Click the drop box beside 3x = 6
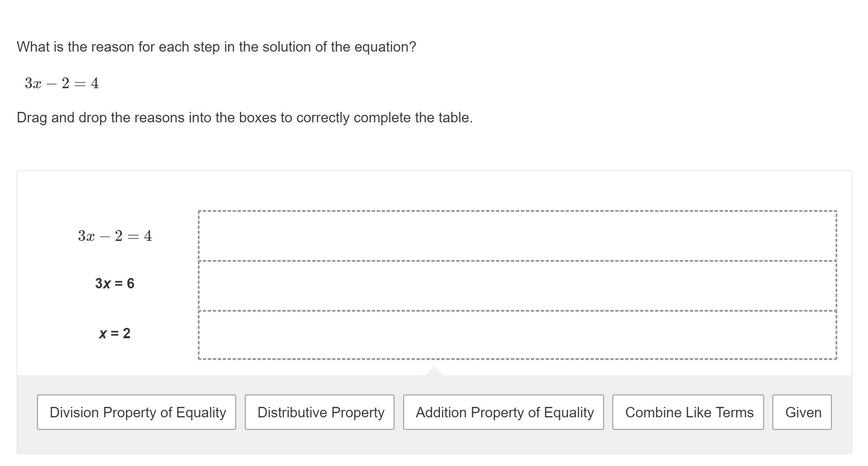 (517, 286)
